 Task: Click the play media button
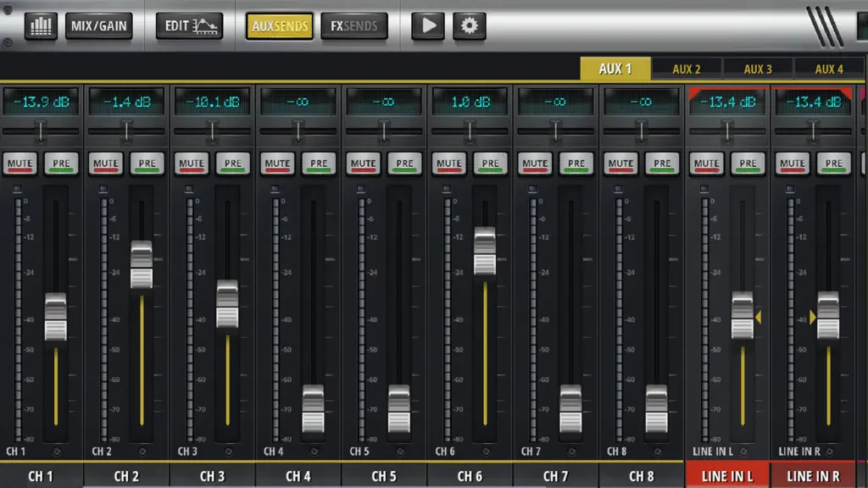tap(428, 26)
